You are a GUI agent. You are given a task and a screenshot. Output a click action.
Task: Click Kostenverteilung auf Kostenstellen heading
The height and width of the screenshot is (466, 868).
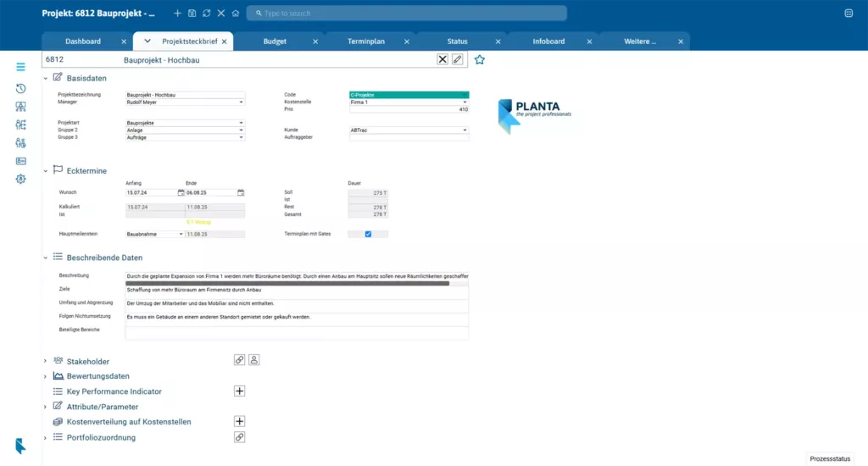[129, 422]
